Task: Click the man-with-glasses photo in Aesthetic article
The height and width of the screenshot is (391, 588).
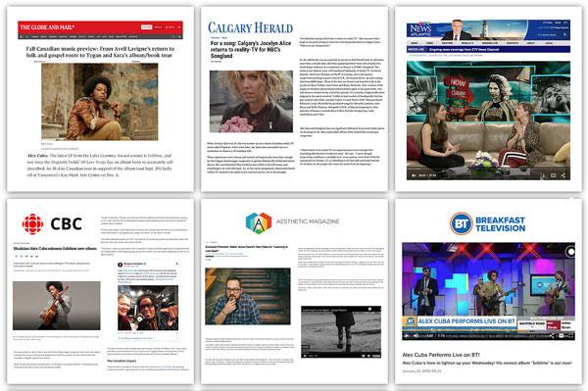Action: coord(248,296)
